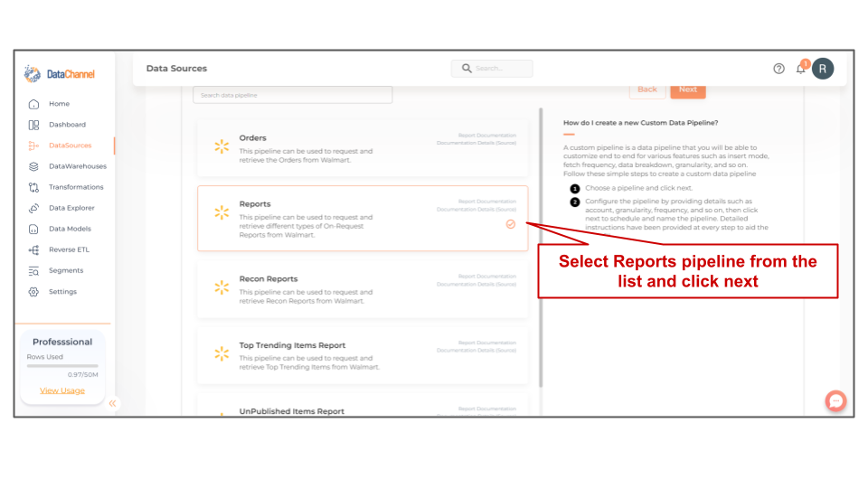Screen dimensions: 868x488
Task: Click the Walmart icon on Orders card
Action: [222, 146]
